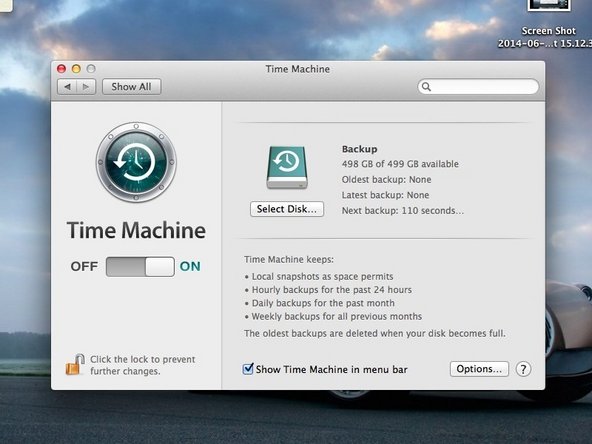Click 'The oldest backups are deleted' sentence
592x444 pixels.
[375, 333]
